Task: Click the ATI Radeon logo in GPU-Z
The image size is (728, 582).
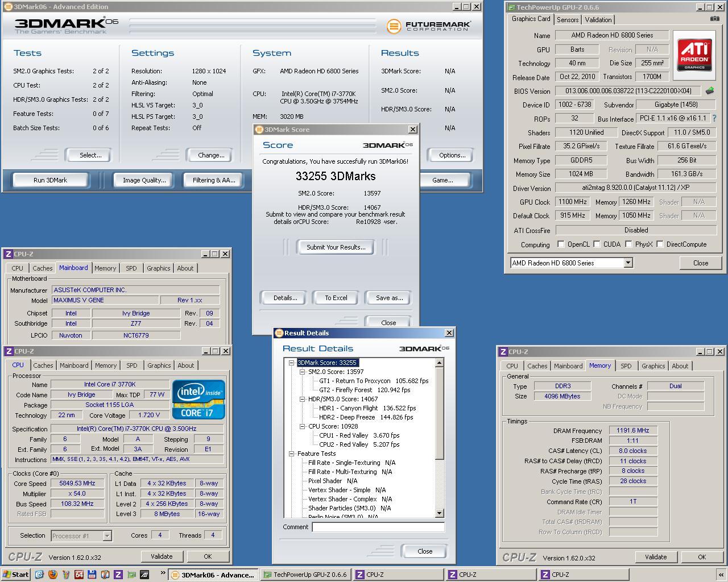Action: pyautogui.click(x=694, y=55)
